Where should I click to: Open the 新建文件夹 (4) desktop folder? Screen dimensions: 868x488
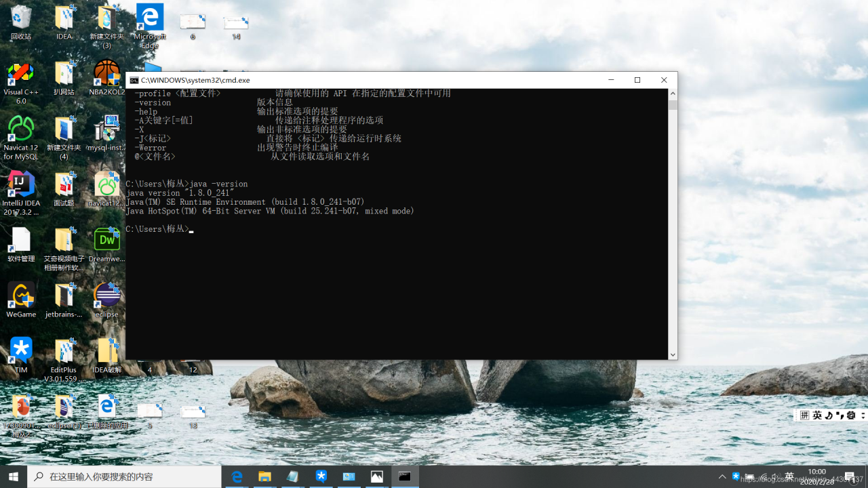pyautogui.click(x=64, y=138)
